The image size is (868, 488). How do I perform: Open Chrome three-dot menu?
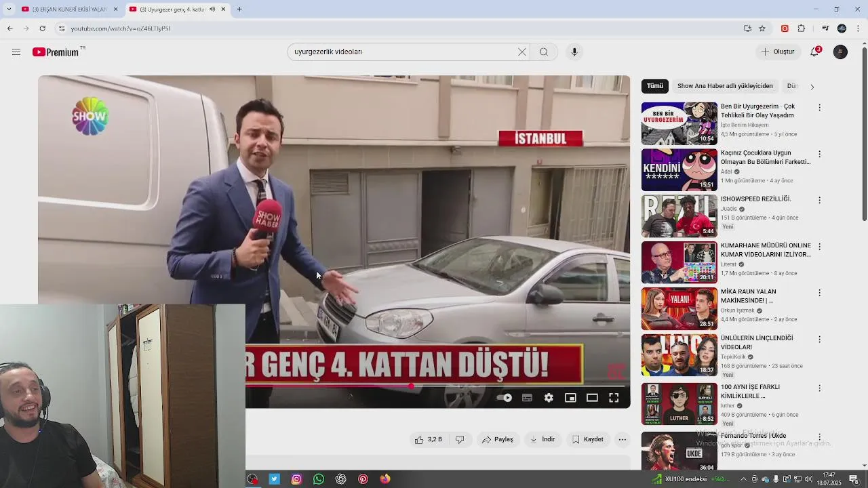[x=859, y=28]
